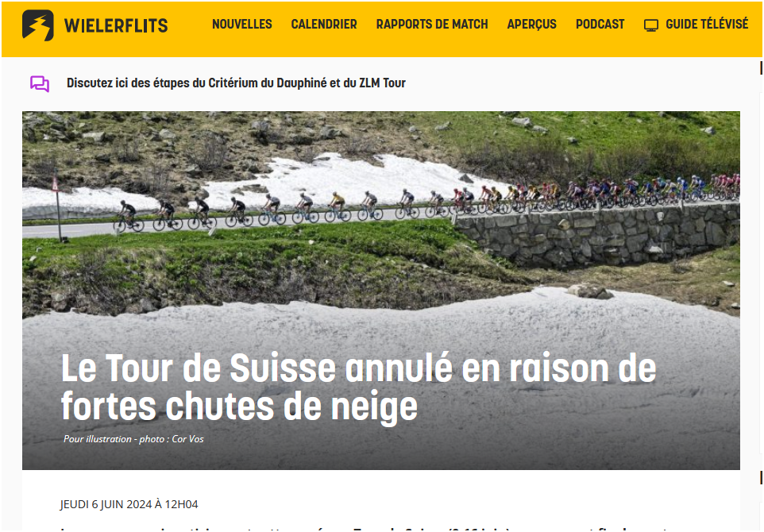Open the Critérium du Dauphiné discussion link

click(237, 83)
